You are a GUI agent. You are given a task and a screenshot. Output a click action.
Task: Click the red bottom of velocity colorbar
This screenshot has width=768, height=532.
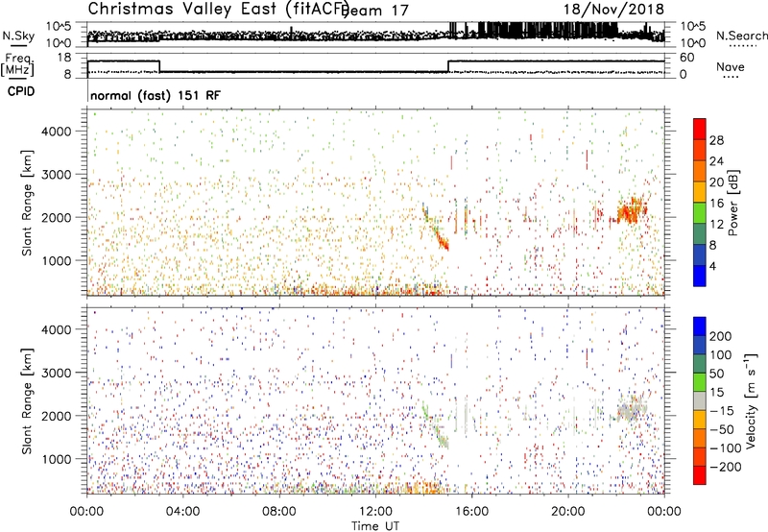(700, 475)
